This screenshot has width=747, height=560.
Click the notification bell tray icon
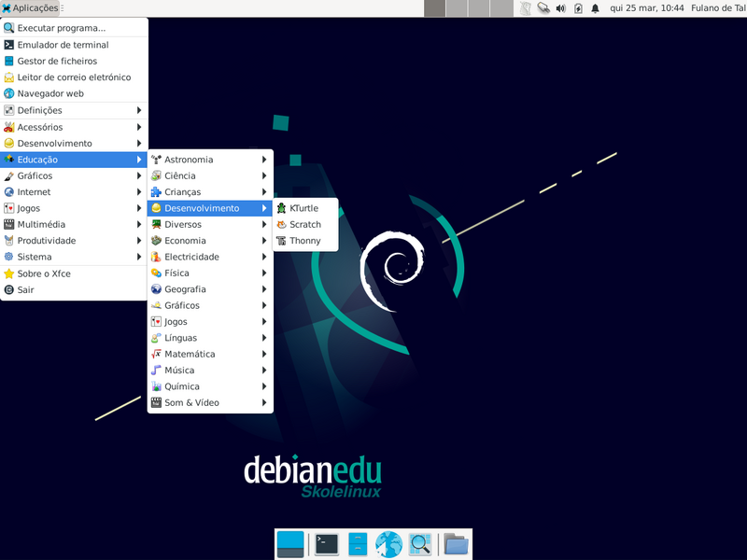[x=595, y=8]
